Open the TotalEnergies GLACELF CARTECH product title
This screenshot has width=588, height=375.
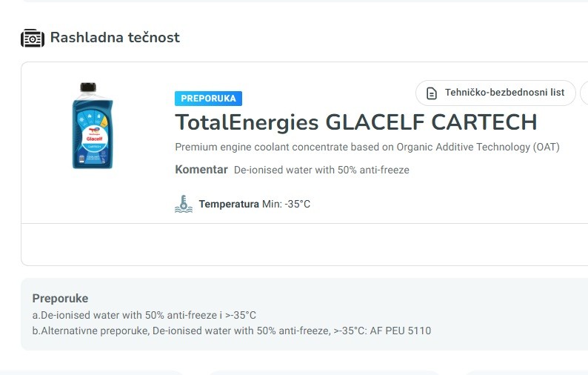(356, 122)
